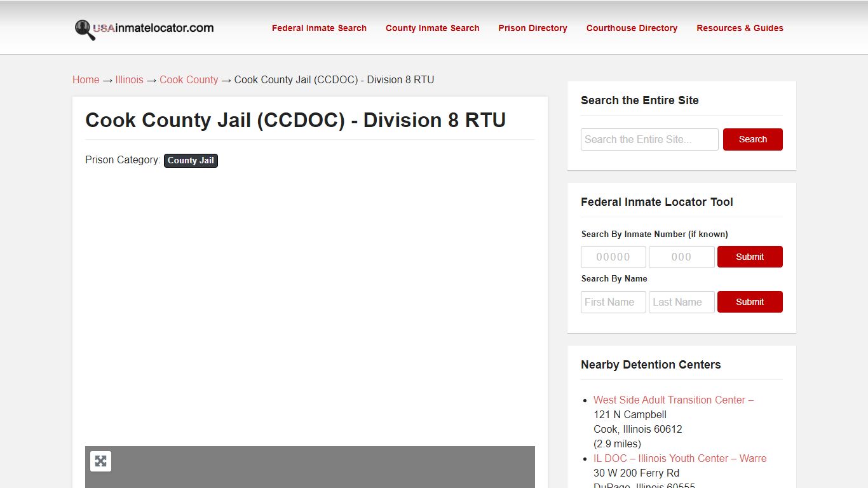Go to the Cook County breadcrumb link
The image size is (868, 488).
pyautogui.click(x=189, y=79)
